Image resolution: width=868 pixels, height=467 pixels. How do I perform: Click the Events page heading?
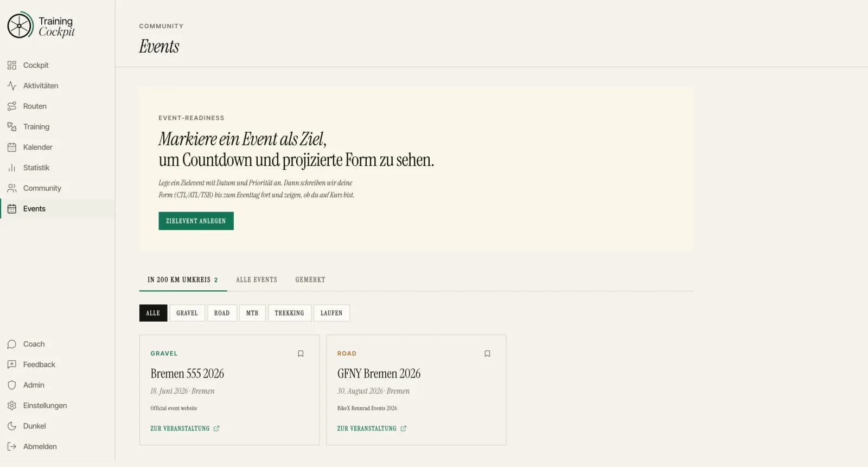click(x=159, y=46)
